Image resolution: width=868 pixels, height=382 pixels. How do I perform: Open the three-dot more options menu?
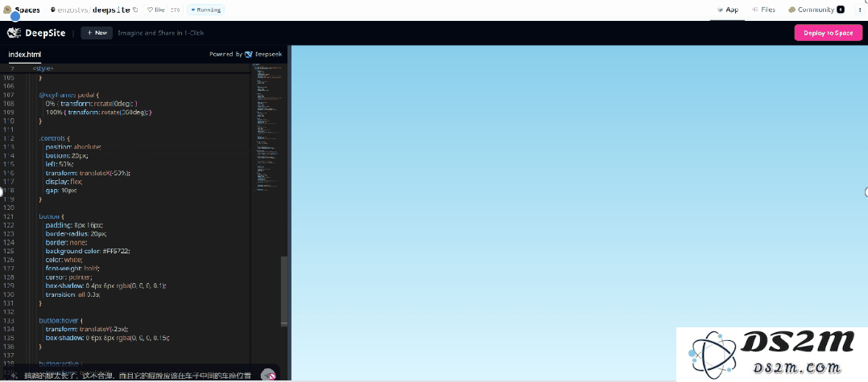point(859,10)
